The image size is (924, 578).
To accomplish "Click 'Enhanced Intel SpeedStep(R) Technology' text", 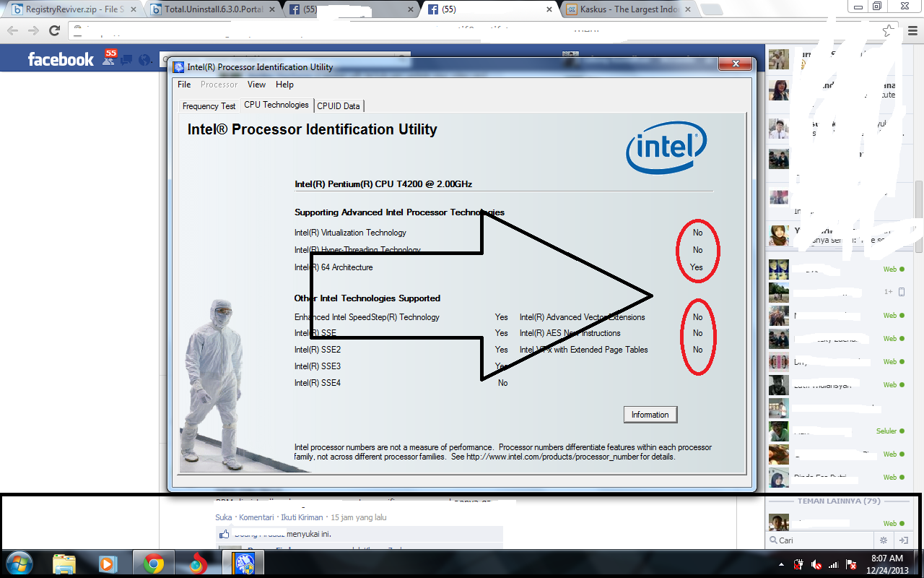I will [367, 317].
